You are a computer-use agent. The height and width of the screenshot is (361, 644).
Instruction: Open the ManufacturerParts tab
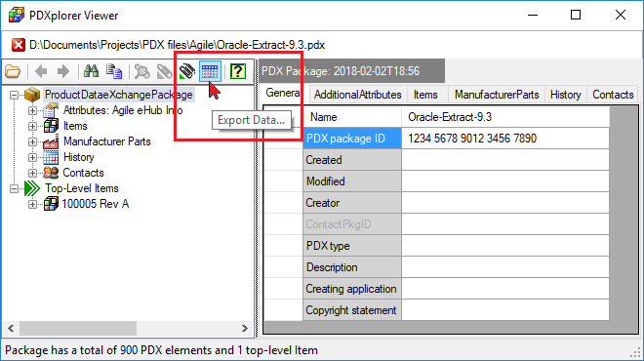click(497, 95)
